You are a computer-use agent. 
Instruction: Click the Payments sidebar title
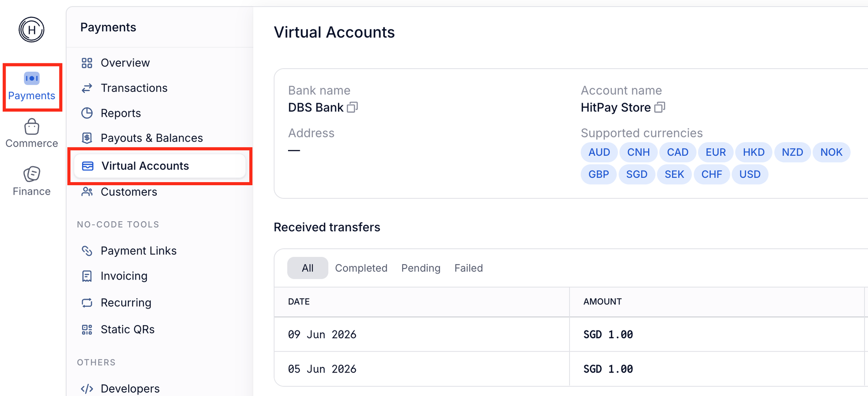point(108,27)
